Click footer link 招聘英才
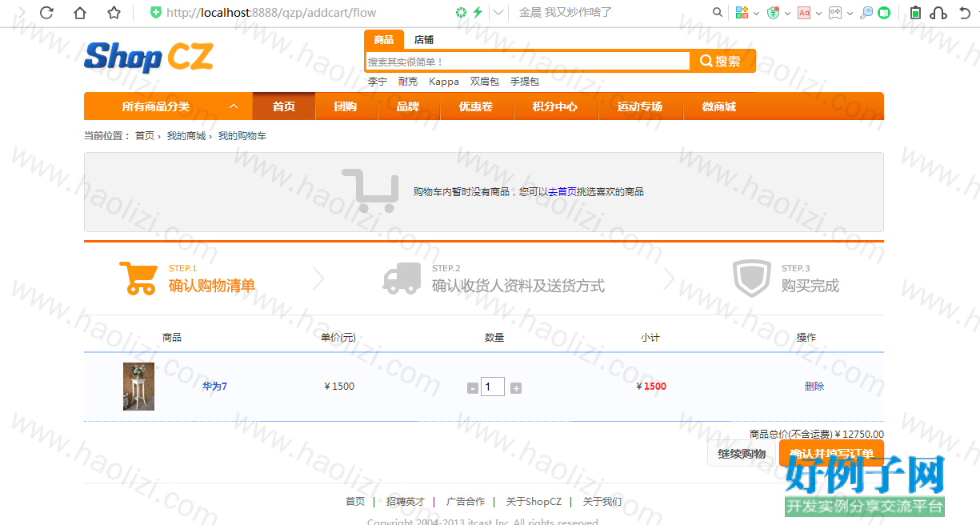This screenshot has height=525, width=980. pos(406,502)
